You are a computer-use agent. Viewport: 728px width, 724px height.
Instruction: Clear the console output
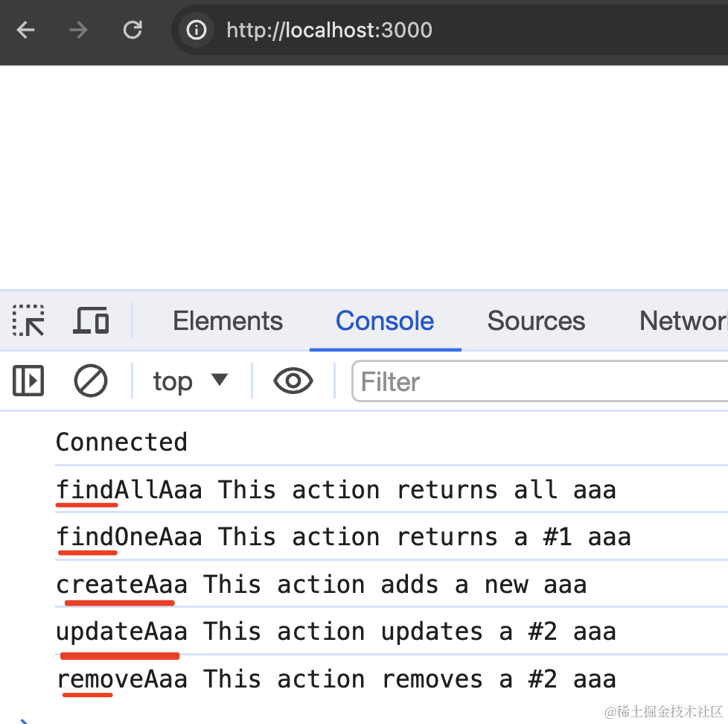(91, 381)
